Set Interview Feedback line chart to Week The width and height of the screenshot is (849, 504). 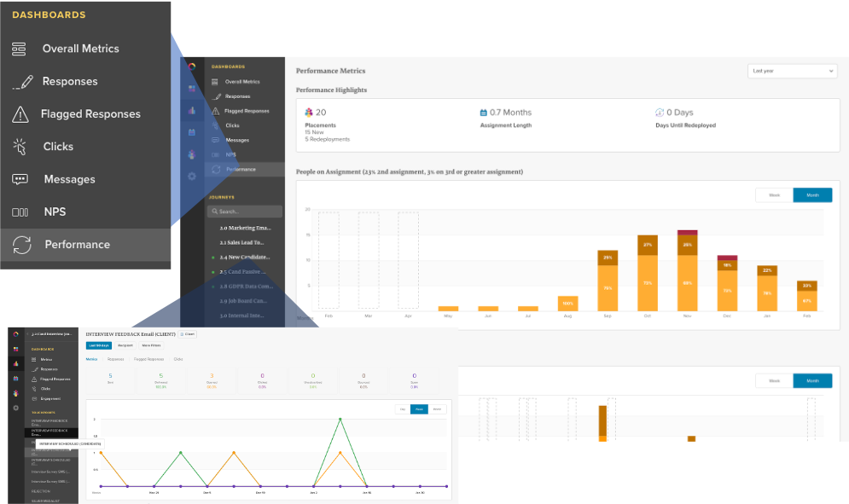419,409
